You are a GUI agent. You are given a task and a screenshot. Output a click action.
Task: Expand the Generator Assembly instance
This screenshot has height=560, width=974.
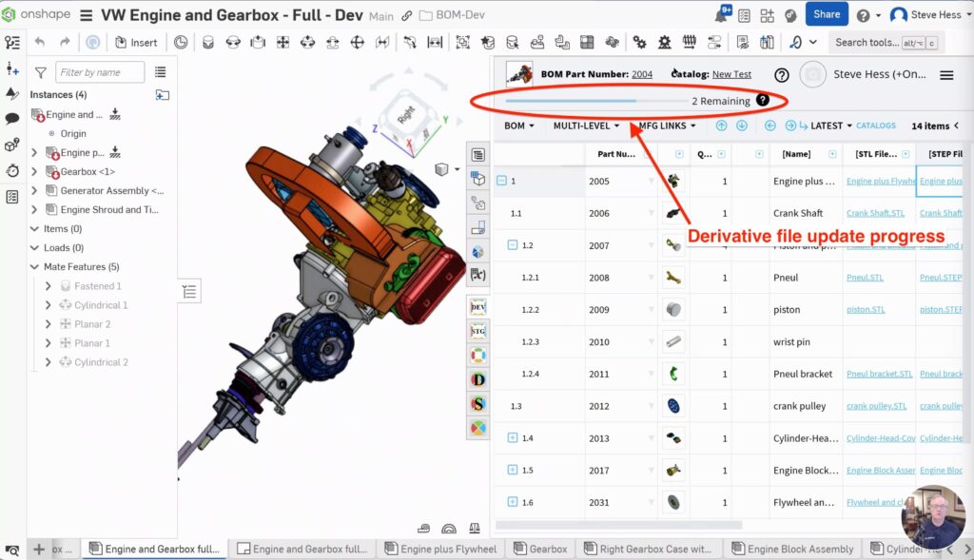(x=34, y=190)
